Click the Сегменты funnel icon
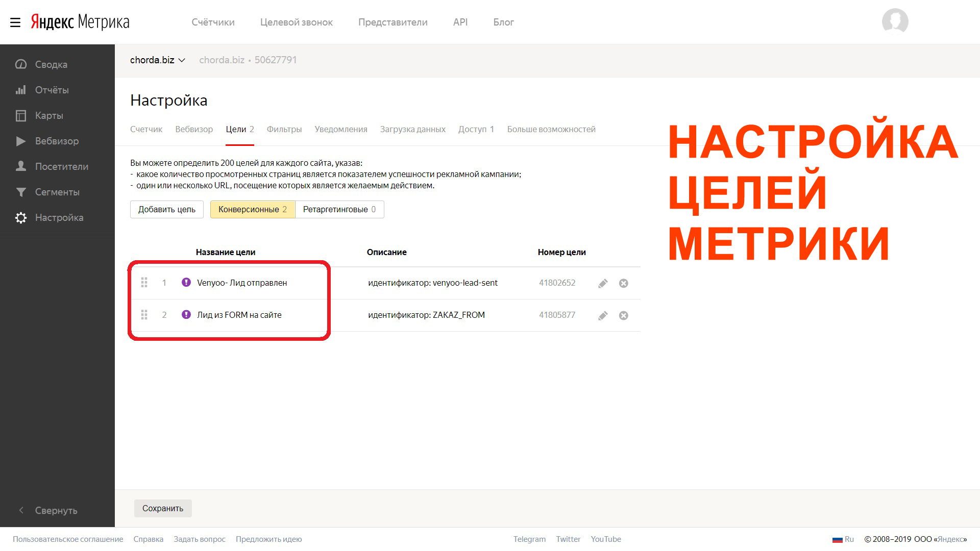Image resolution: width=980 pixels, height=551 pixels. coord(21,192)
